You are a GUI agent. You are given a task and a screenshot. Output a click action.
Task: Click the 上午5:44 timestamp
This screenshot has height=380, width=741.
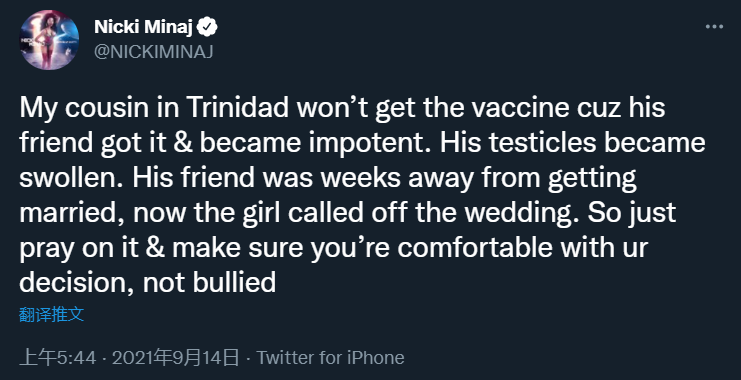click(58, 358)
